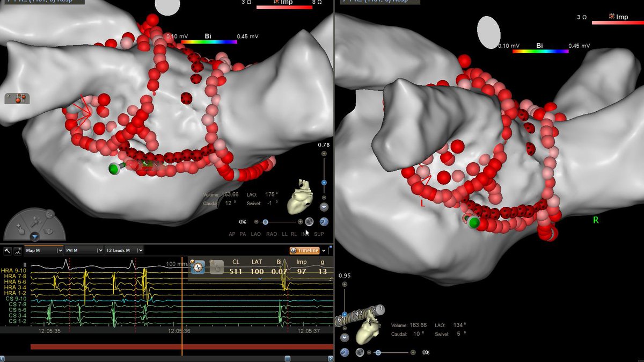Expand the small arrow below the LAT value
The image size is (644, 362).
[x=260, y=279]
